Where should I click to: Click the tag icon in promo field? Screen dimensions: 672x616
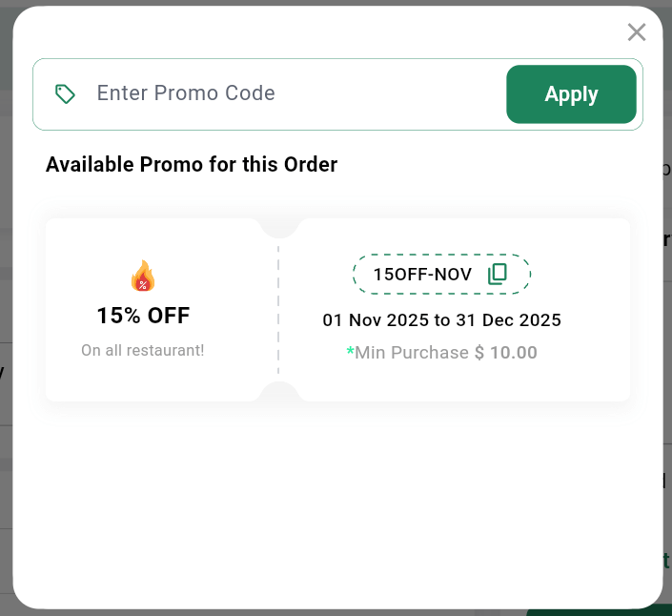click(x=65, y=93)
